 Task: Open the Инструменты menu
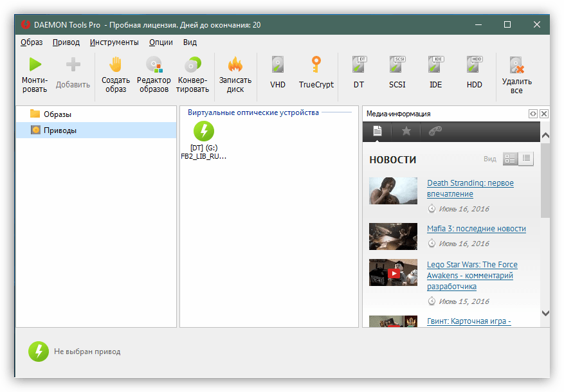coord(114,42)
